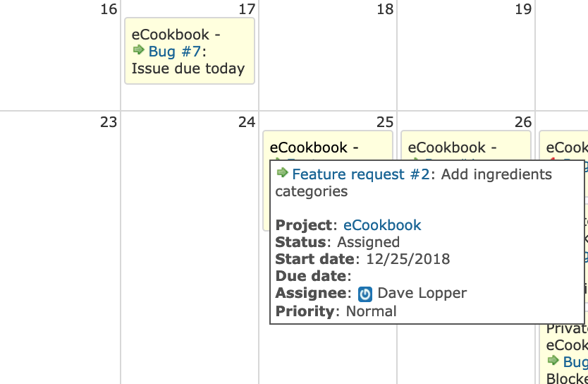The image size is (588, 384).
Task: Click eCookbook card title on day 25
Action: (314, 148)
